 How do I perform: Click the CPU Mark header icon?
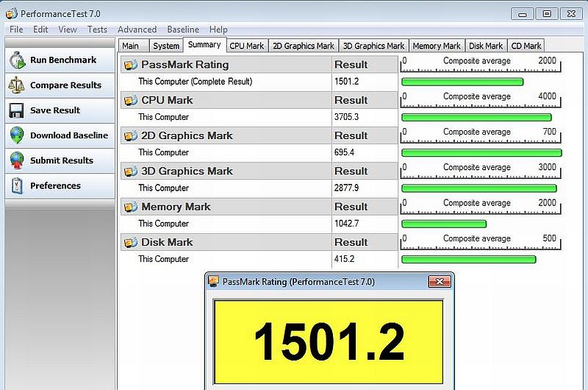click(131, 100)
